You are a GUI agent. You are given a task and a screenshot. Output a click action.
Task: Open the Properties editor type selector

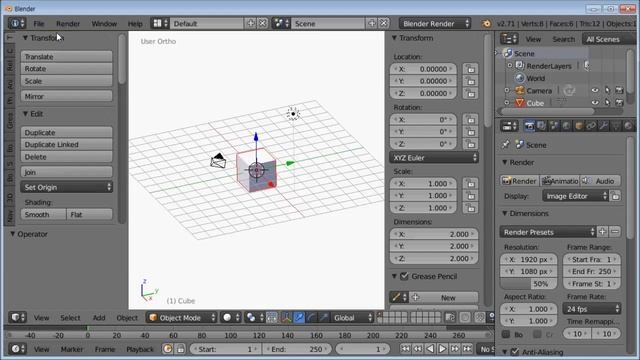(509, 126)
